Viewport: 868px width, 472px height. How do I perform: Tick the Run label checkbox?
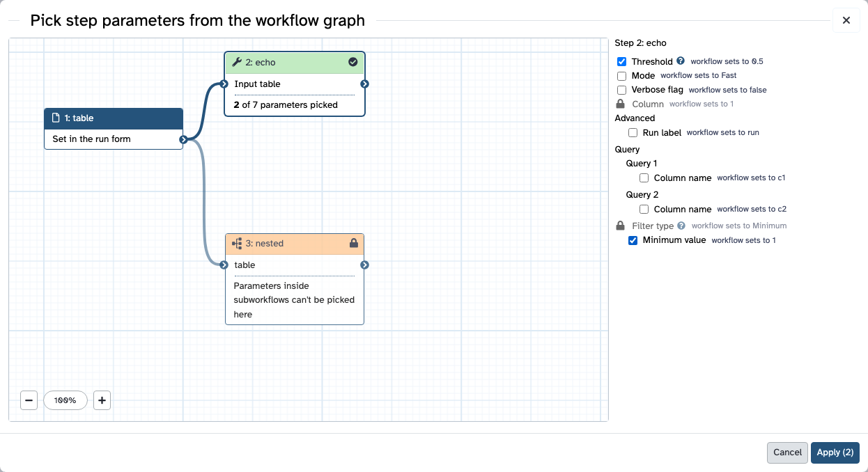click(633, 132)
